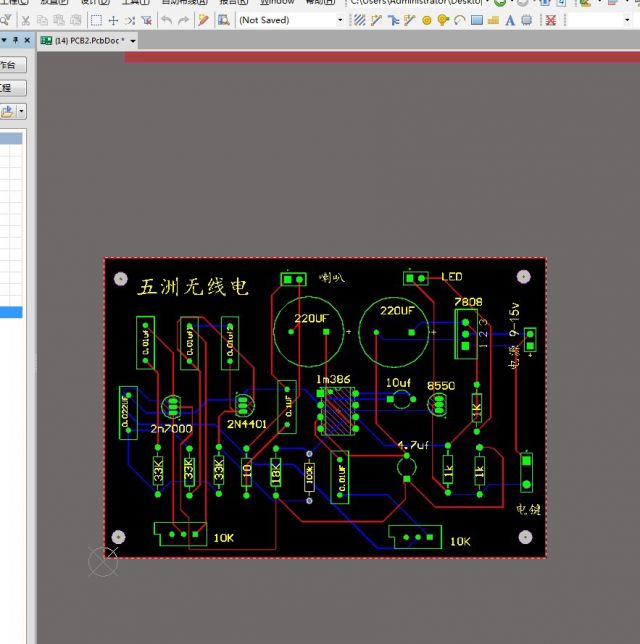Screen dimensions: 640x644
Task: Select the 9-15v power label
Action: (x=515, y=320)
